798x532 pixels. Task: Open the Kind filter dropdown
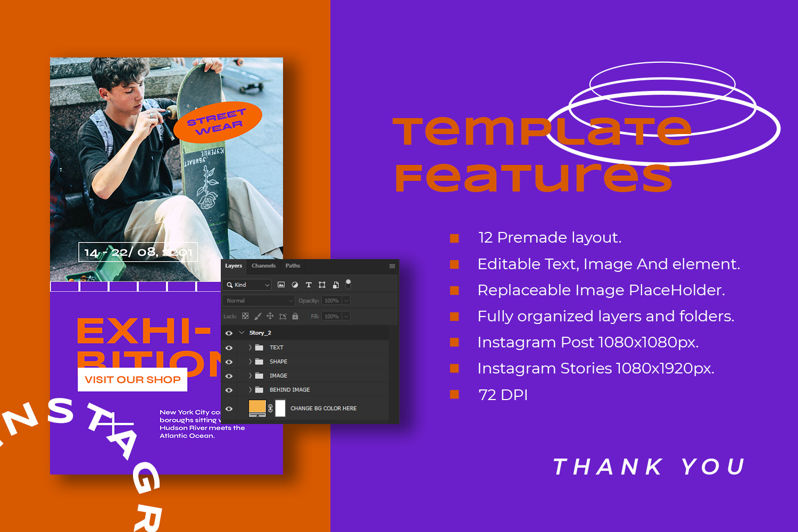pyautogui.click(x=248, y=285)
